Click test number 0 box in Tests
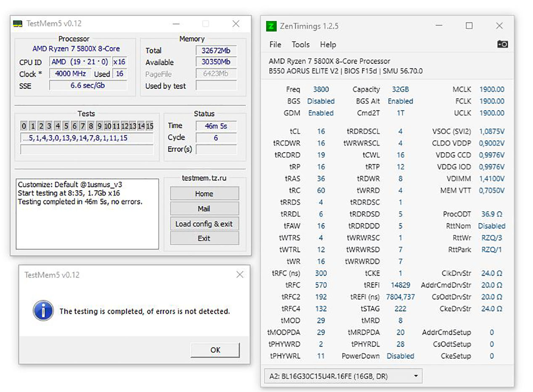This screenshot has width=533, height=392. 24,126
